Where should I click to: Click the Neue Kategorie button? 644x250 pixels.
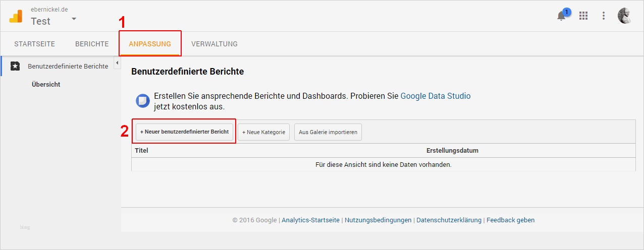(x=263, y=132)
